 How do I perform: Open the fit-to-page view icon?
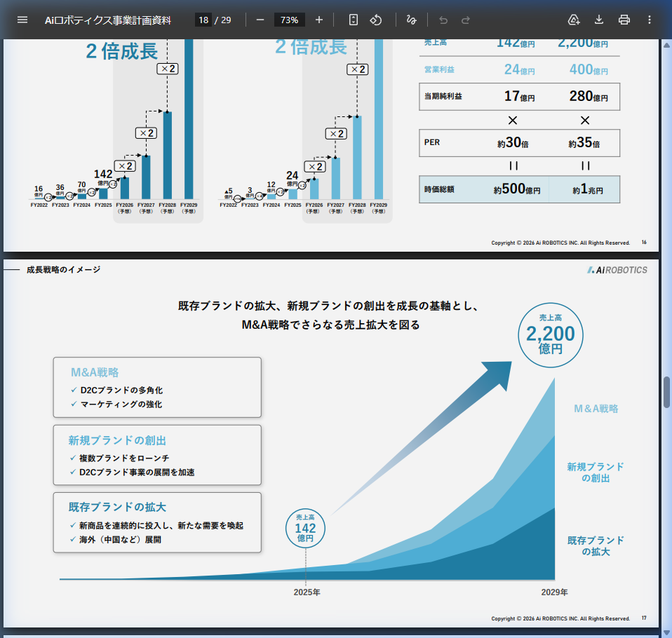point(352,20)
